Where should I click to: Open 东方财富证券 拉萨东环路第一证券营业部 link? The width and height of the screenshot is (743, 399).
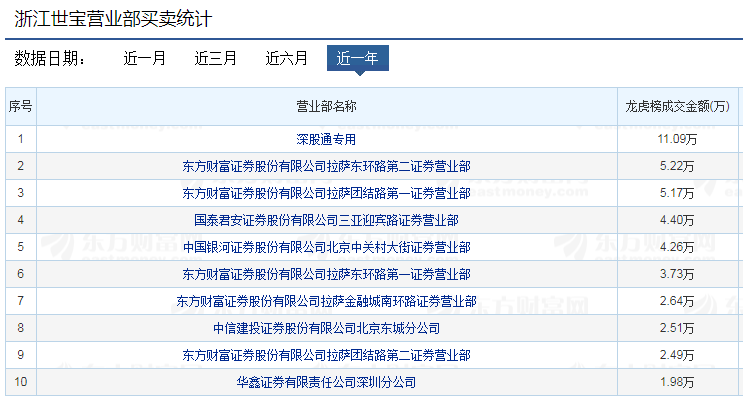(x=326, y=274)
